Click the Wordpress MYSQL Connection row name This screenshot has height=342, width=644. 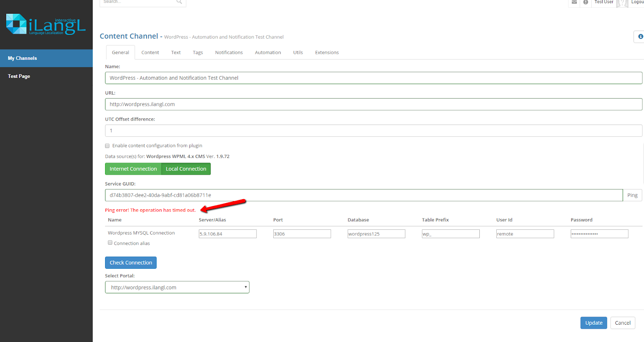(x=141, y=233)
